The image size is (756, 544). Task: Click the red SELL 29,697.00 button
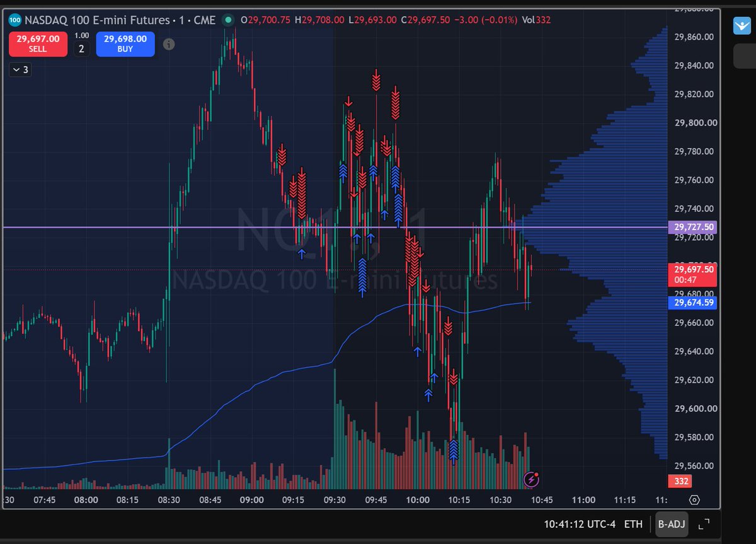[x=38, y=43]
